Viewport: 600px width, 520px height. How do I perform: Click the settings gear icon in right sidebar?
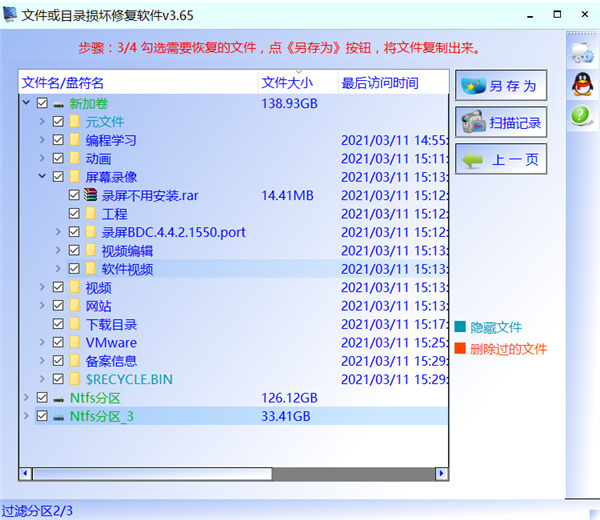(x=581, y=51)
